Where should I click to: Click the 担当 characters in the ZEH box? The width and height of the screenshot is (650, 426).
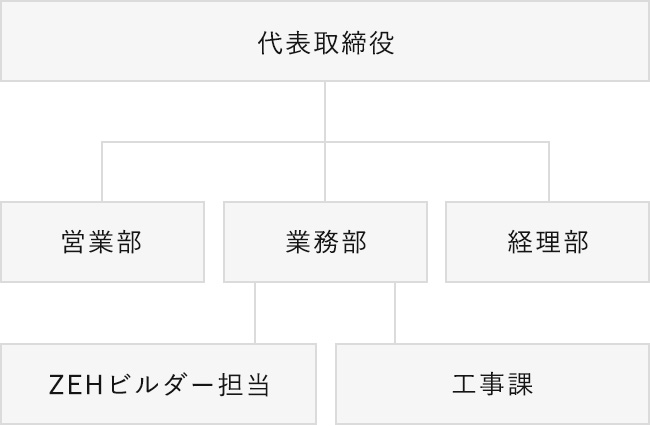(244, 385)
